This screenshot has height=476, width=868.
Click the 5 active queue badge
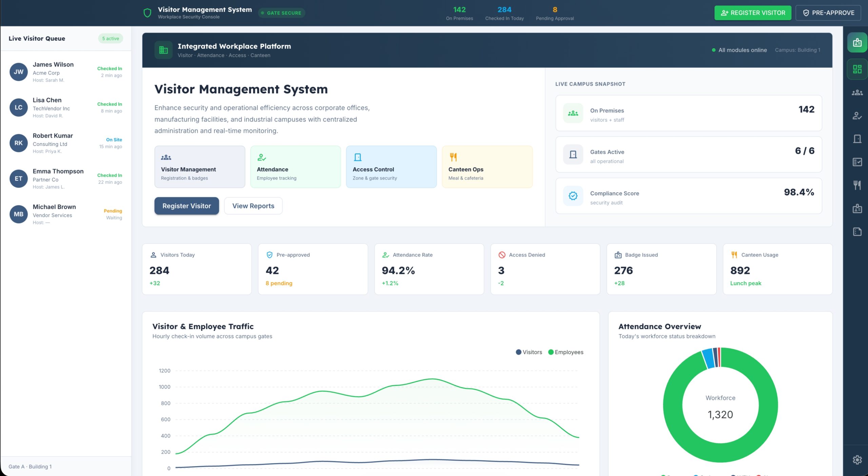click(x=111, y=38)
